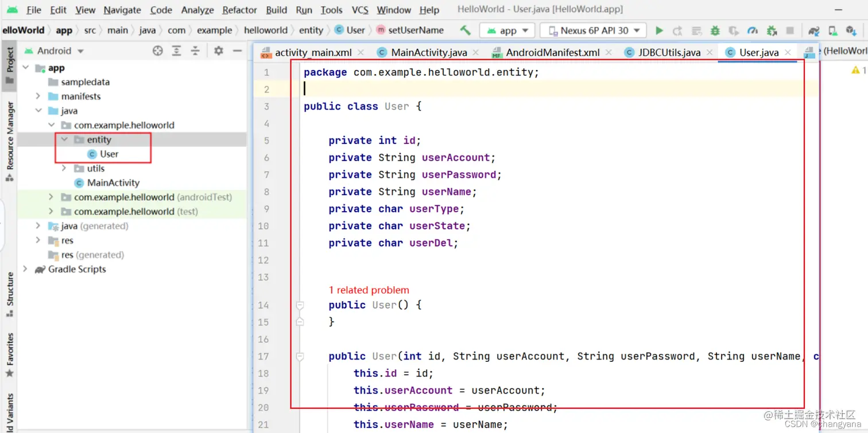Image resolution: width=868 pixels, height=433 pixels.
Task: Close the MainActivity.java tab
Action: pos(476,52)
